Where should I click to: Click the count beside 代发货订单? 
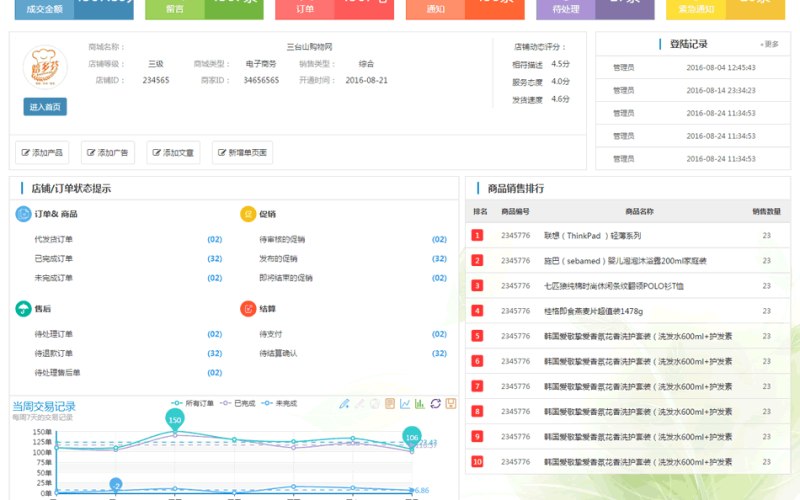pos(215,239)
